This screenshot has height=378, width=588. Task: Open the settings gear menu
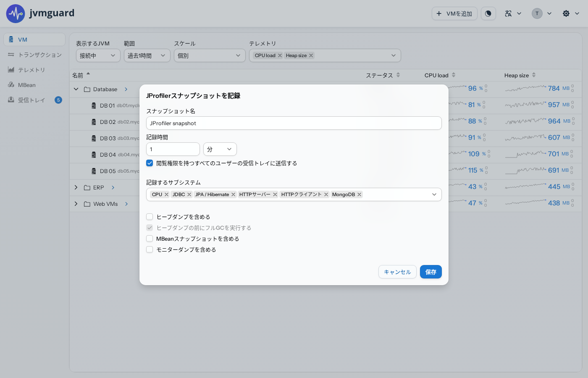571,13
